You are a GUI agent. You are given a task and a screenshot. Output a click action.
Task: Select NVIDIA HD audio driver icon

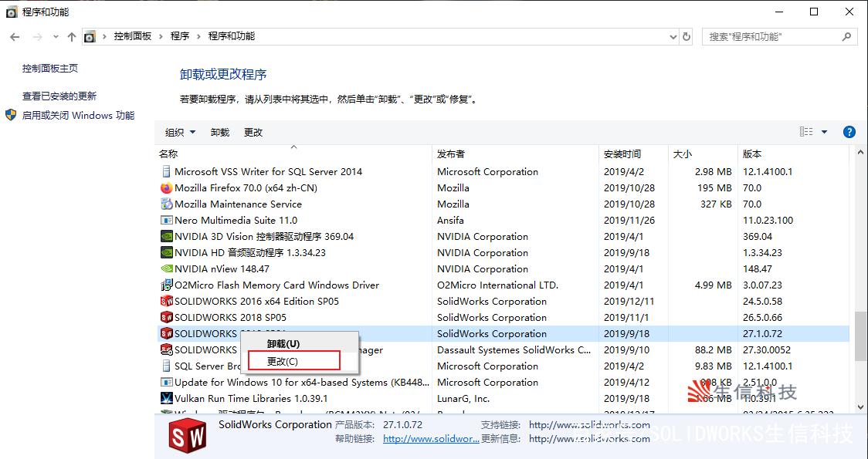point(166,253)
